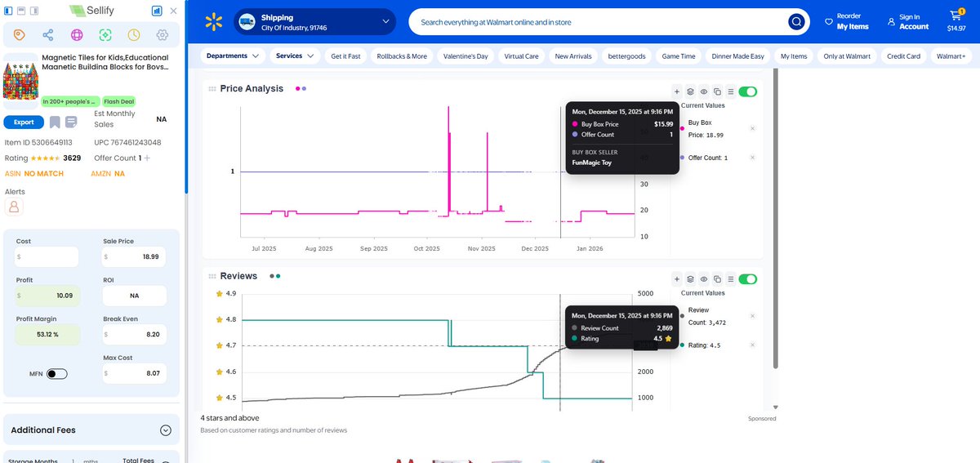
Task: Toggle the eye visibility icon in Price Analysis
Action: (x=703, y=91)
